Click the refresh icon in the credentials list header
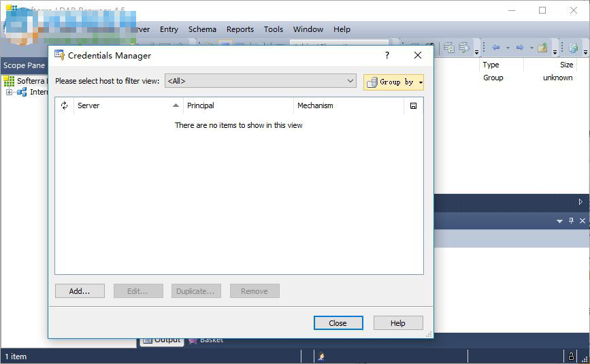Viewport: 590px width, 364px height. click(64, 105)
